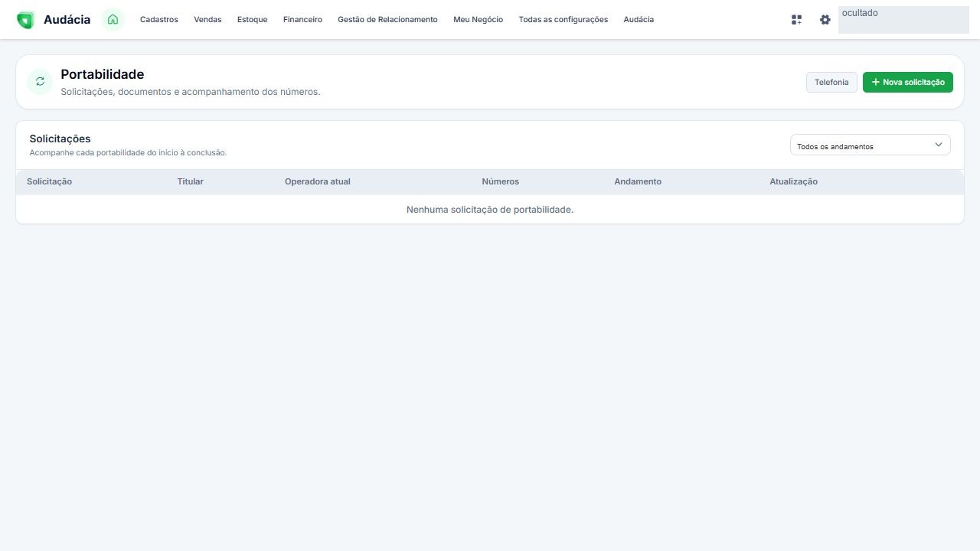
Task: Open the Vendas menu
Action: 207,20
